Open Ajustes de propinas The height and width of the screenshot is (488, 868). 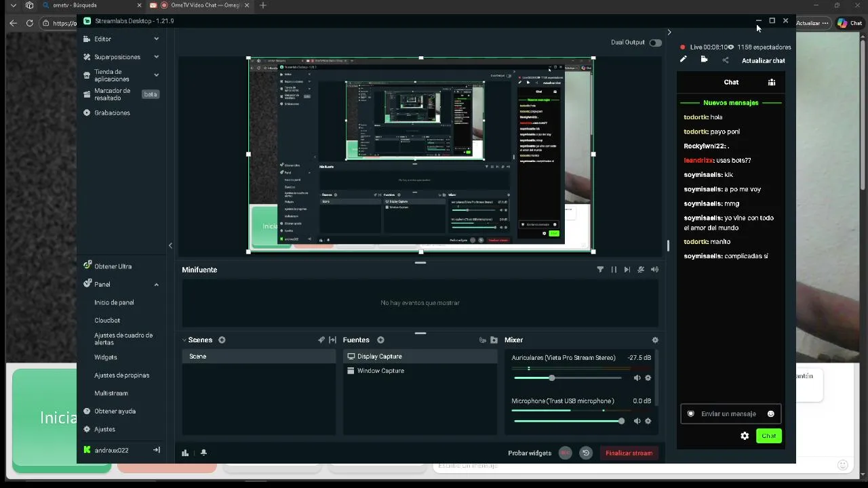(121, 375)
